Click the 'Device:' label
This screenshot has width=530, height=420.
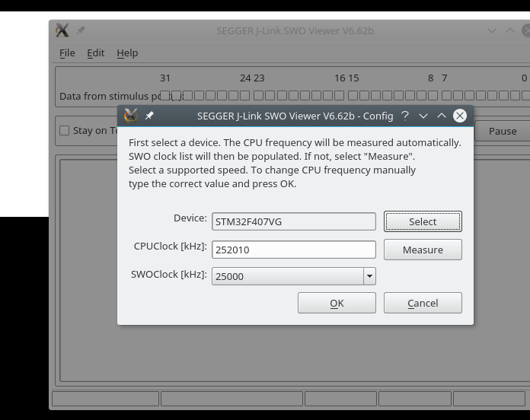(x=190, y=218)
